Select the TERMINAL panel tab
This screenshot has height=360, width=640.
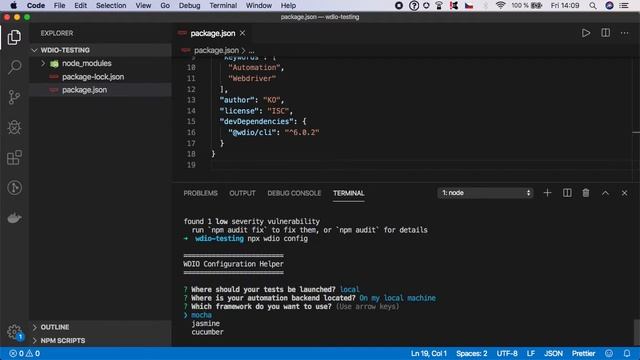pyautogui.click(x=349, y=193)
